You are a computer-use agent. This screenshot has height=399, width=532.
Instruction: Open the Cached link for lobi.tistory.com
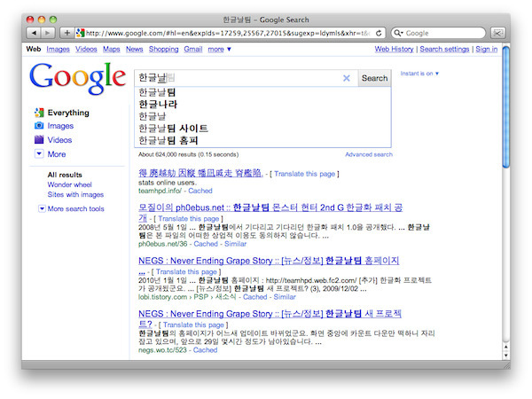254,297
